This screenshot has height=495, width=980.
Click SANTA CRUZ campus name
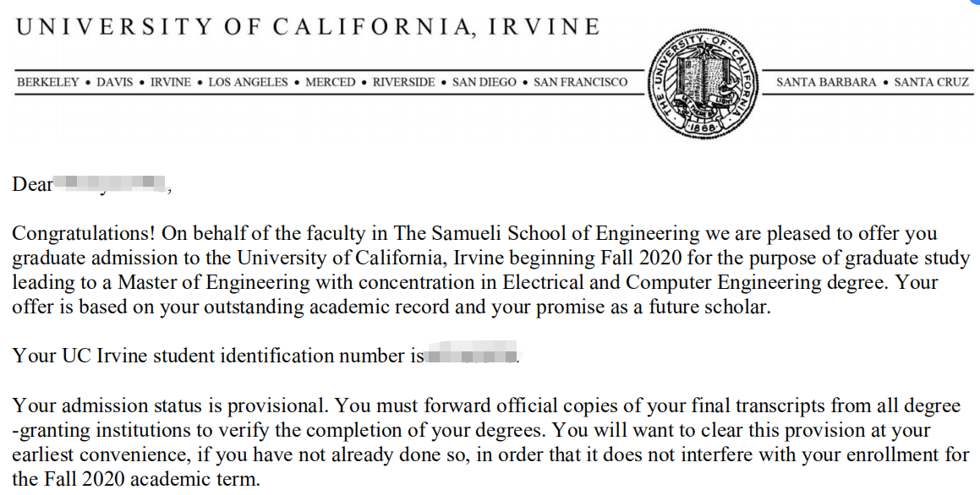(x=931, y=83)
